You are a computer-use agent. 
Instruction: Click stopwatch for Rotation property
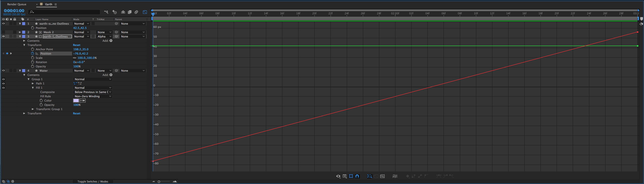tap(32, 62)
